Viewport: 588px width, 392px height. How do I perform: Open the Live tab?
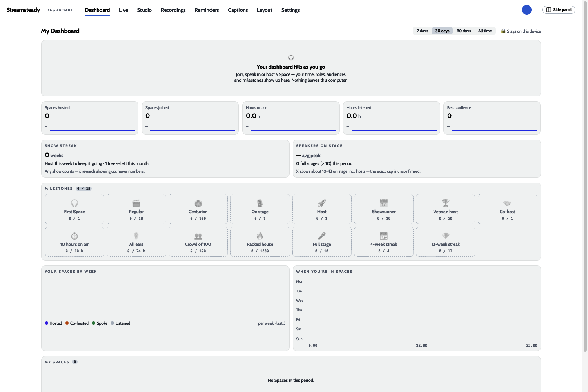[123, 10]
